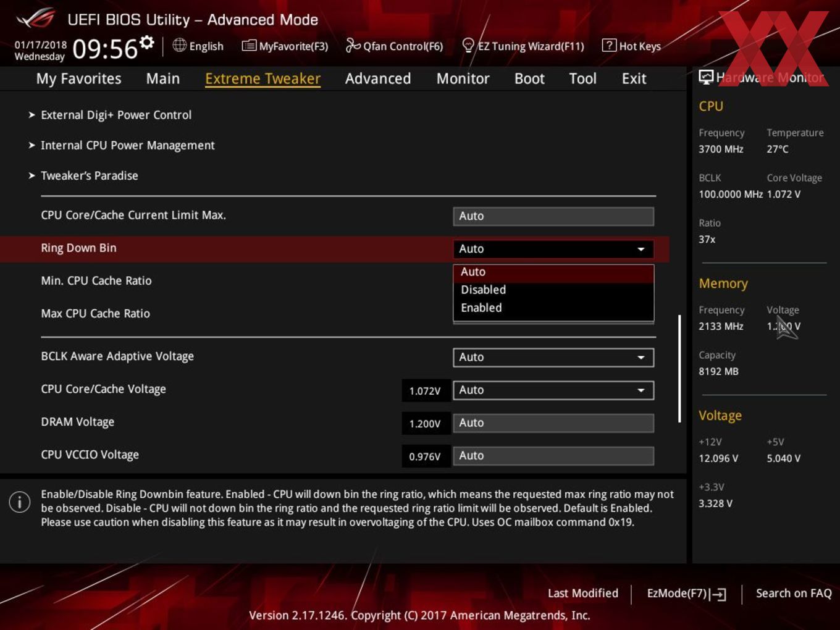This screenshot has width=840, height=630.
Task: Click the MyFavorite list icon
Action: pos(248,46)
